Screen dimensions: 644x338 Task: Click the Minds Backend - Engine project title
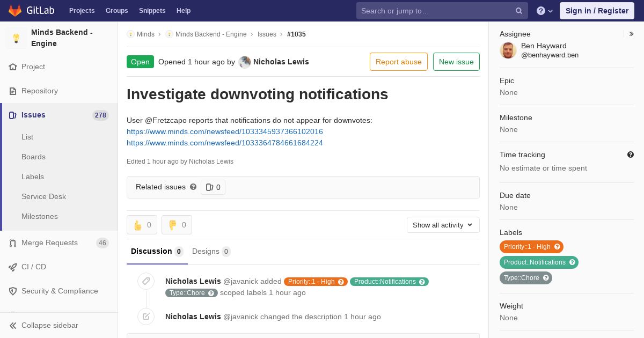coord(62,38)
